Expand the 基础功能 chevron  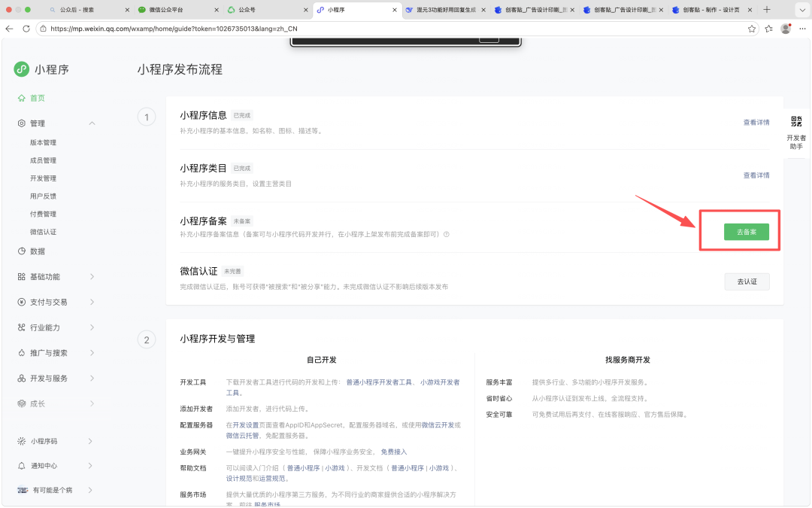[x=92, y=277]
